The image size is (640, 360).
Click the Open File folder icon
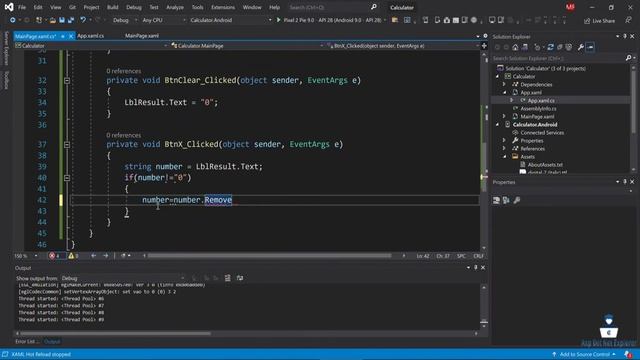pos(53,20)
